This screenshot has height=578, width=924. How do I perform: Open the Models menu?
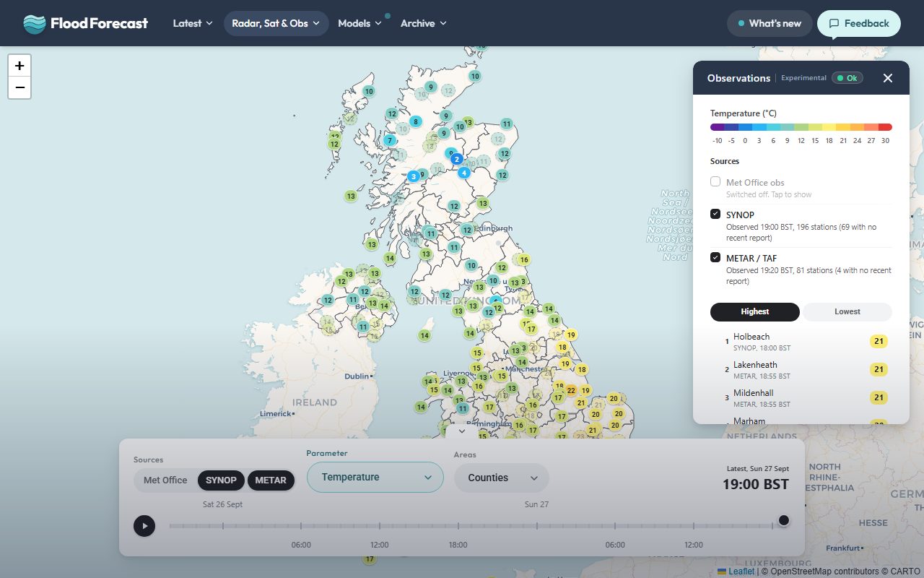359,23
